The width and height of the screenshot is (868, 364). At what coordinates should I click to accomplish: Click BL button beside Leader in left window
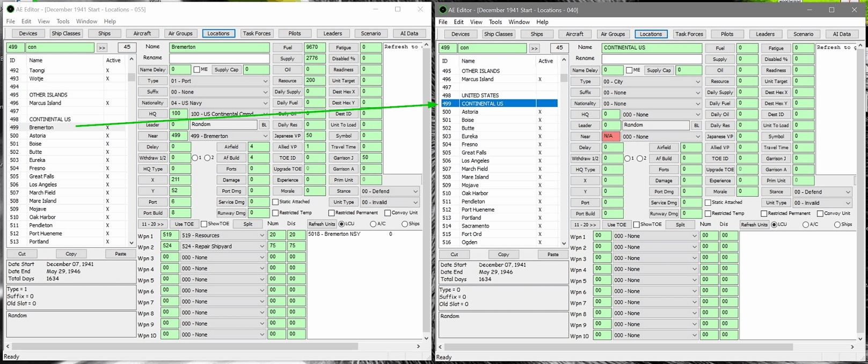coord(264,124)
